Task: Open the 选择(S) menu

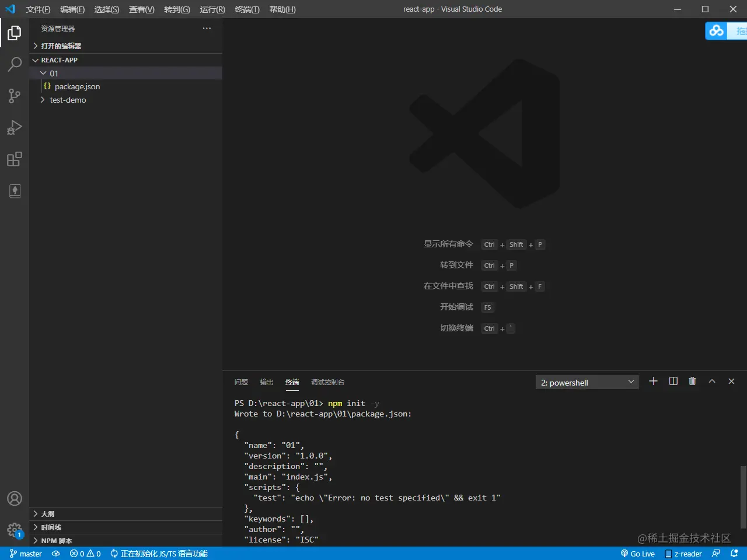Action: 107,9
